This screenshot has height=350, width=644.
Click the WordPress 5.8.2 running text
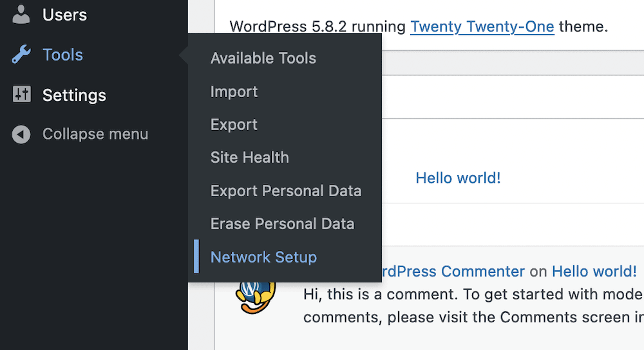pyautogui.click(x=317, y=26)
